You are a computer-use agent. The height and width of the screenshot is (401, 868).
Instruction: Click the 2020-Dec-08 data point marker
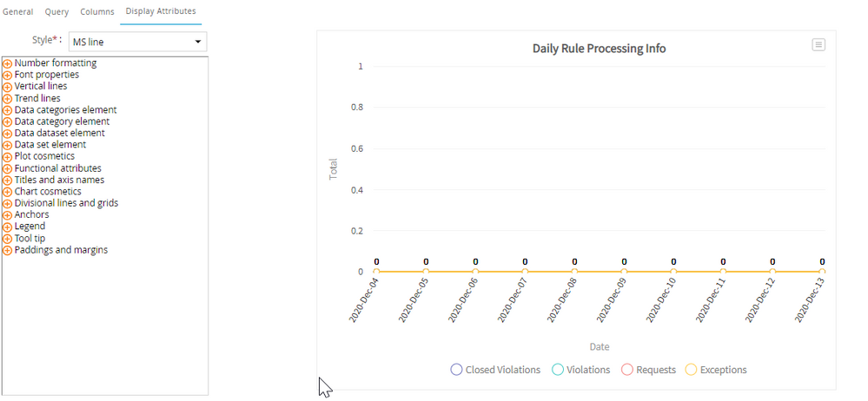[574, 273]
